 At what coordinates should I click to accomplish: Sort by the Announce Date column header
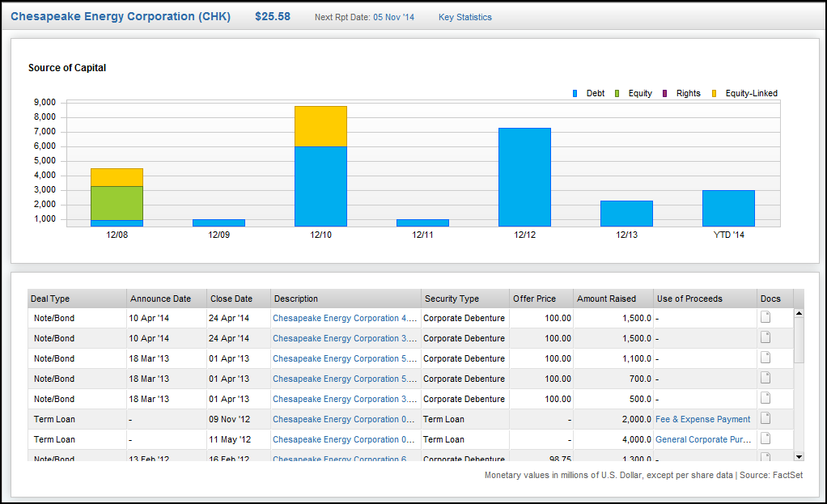pos(159,299)
